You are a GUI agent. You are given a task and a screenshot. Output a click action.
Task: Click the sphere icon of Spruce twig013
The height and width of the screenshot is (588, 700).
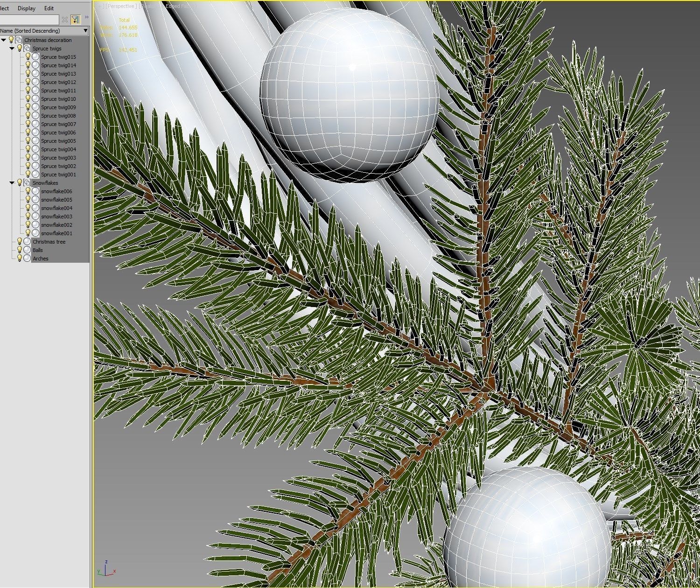tap(35, 74)
